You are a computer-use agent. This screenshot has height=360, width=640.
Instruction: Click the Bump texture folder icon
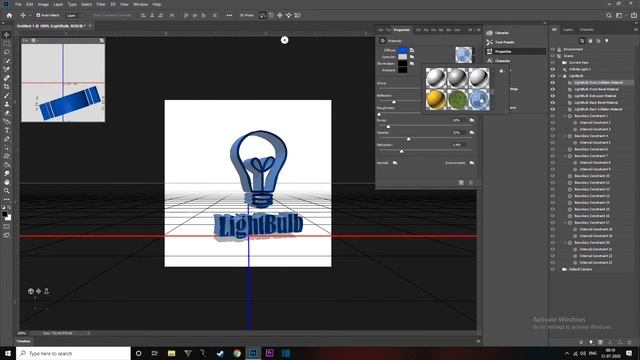[x=472, y=120]
